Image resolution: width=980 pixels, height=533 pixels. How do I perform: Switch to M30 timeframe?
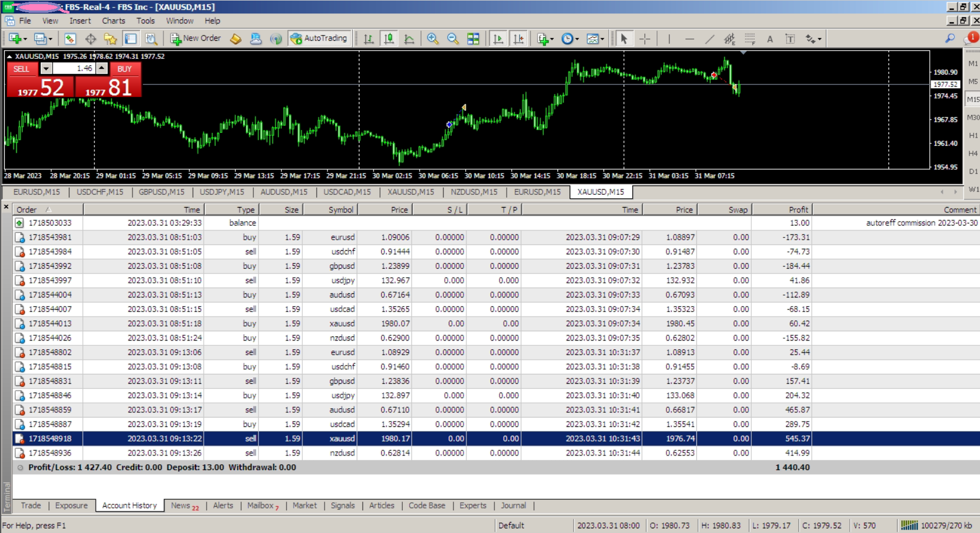point(973,118)
